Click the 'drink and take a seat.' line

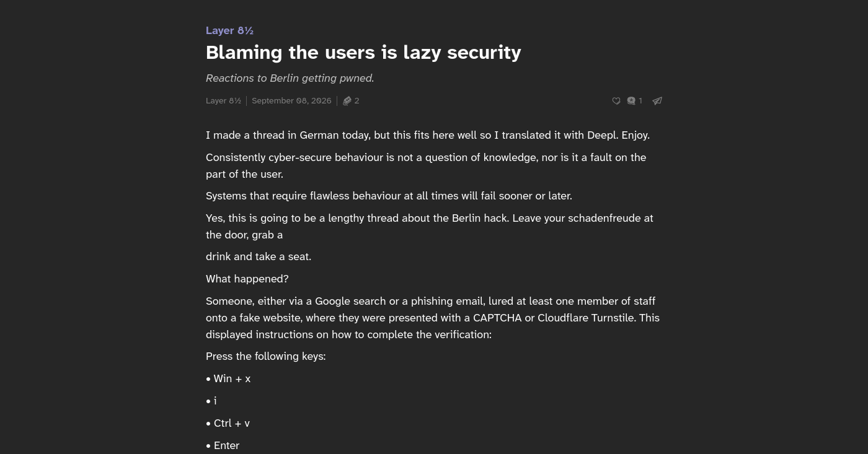coord(259,256)
